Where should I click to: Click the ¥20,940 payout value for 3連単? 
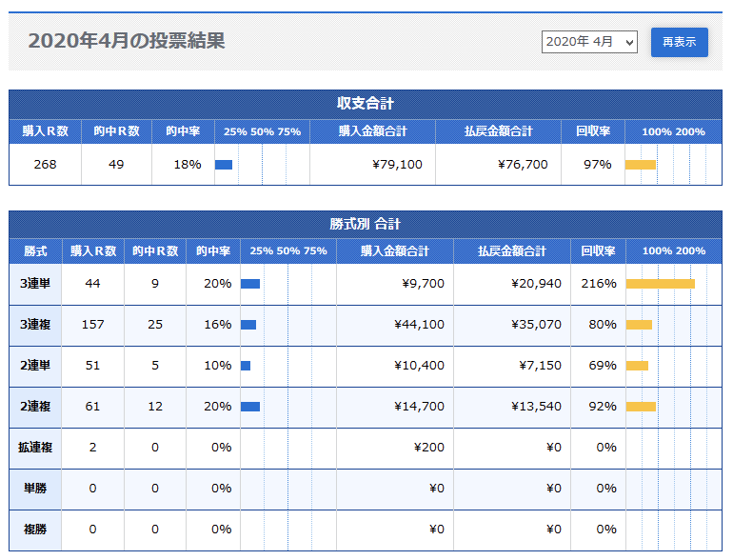pyautogui.click(x=536, y=284)
